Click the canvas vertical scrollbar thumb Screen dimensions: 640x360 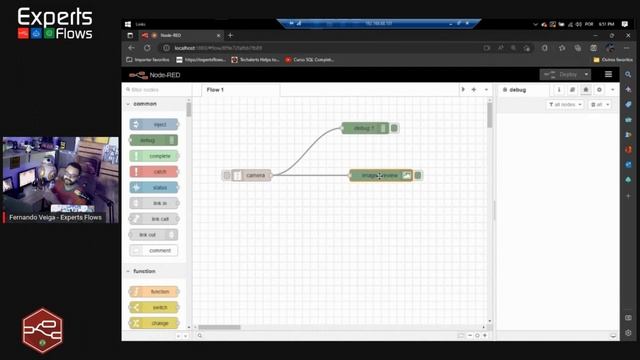coord(489,115)
